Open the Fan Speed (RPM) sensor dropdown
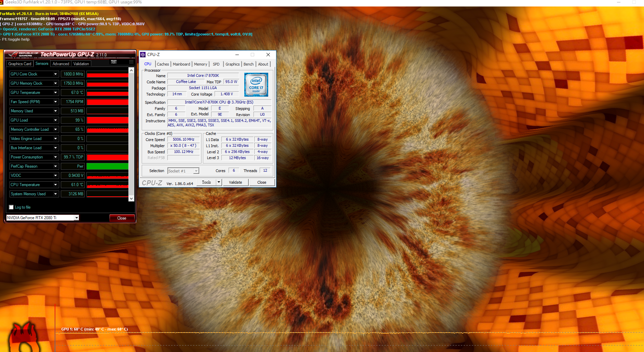The width and height of the screenshot is (644, 352). (x=55, y=102)
